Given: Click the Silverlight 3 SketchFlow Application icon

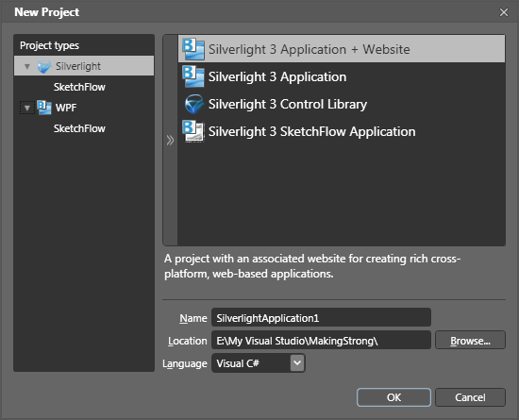Looking at the screenshot, I should coord(193,132).
